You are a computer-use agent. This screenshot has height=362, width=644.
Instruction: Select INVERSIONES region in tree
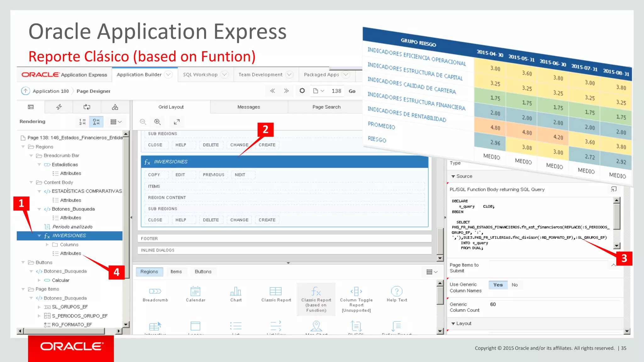click(69, 236)
